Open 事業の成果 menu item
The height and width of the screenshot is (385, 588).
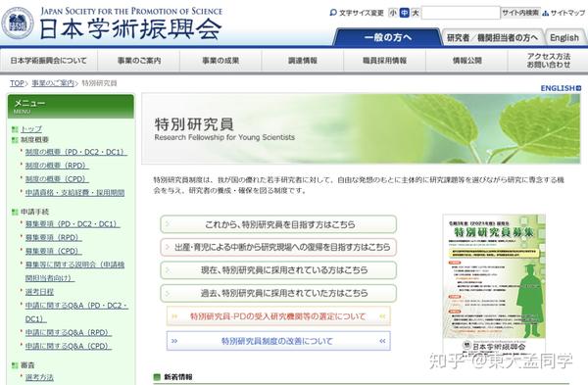click(x=220, y=61)
